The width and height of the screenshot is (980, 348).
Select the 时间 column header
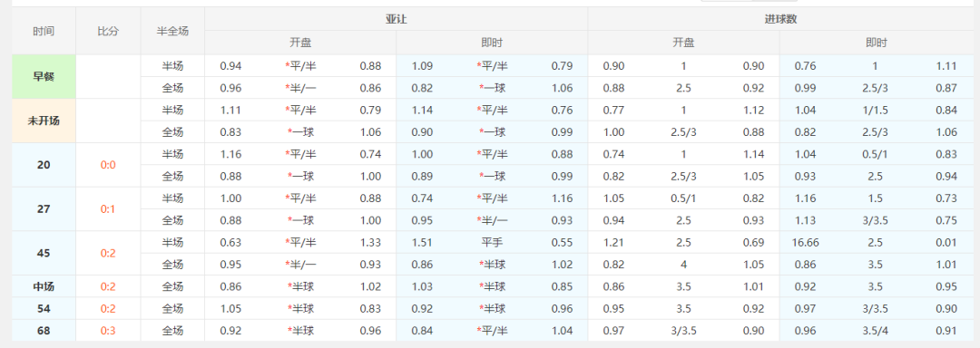pos(44,31)
